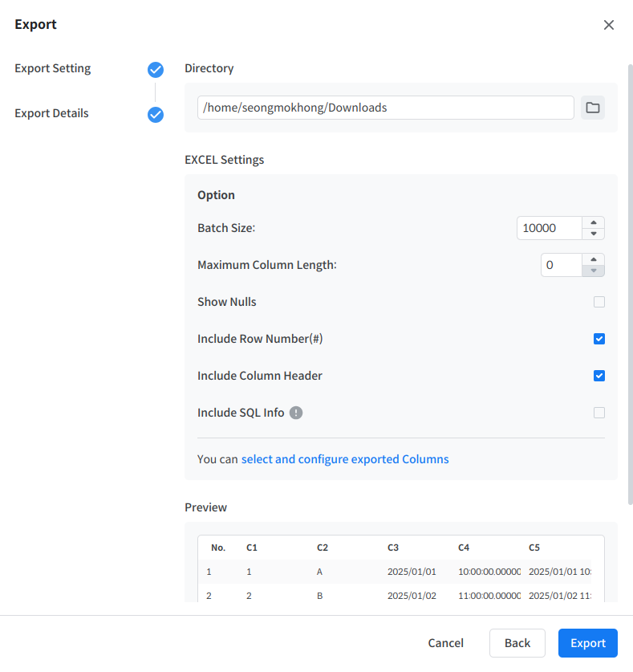The image size is (633, 672).
Task: Close the Export dialog with the X icon
Action: coord(609,25)
